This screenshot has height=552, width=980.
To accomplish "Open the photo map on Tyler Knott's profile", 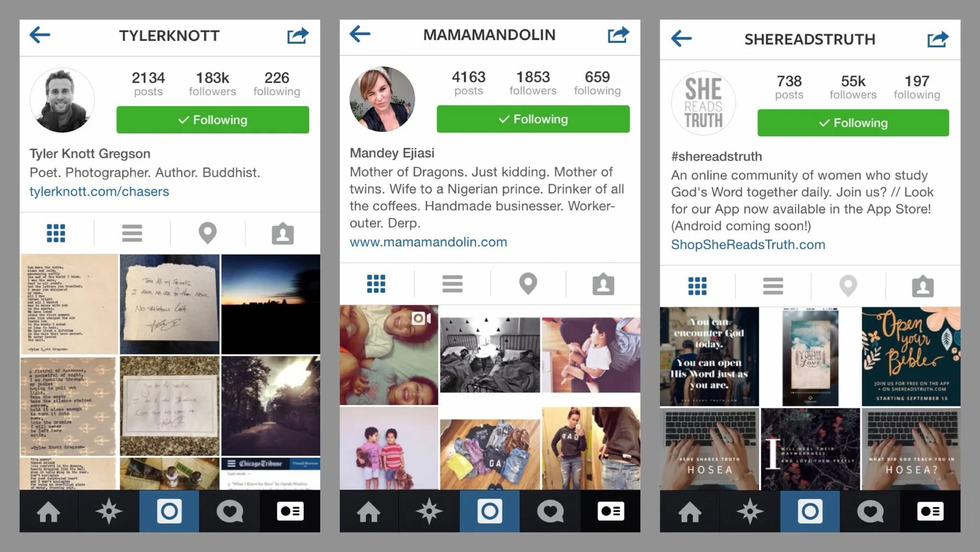I will click(207, 233).
